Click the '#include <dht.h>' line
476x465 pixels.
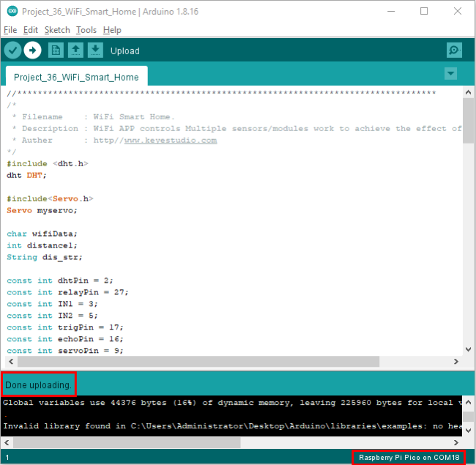pos(48,163)
